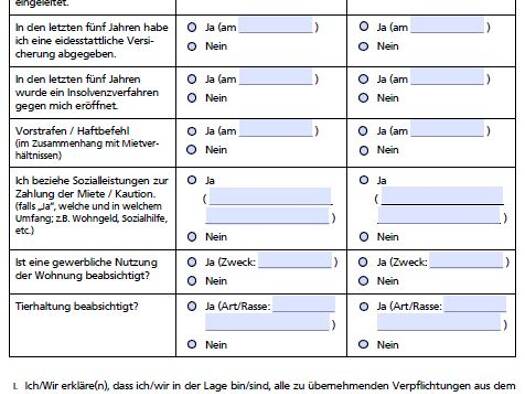Choose Nein for Tierhaltung in first applicant column
This screenshot has width=525, height=394.
[x=192, y=344]
